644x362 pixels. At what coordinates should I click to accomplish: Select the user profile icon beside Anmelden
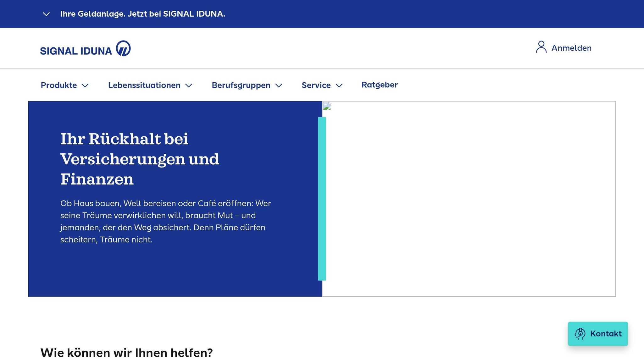pyautogui.click(x=541, y=48)
